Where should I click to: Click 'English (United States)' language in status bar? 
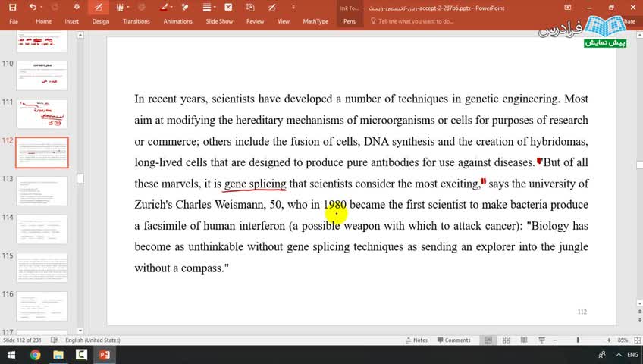(93, 340)
